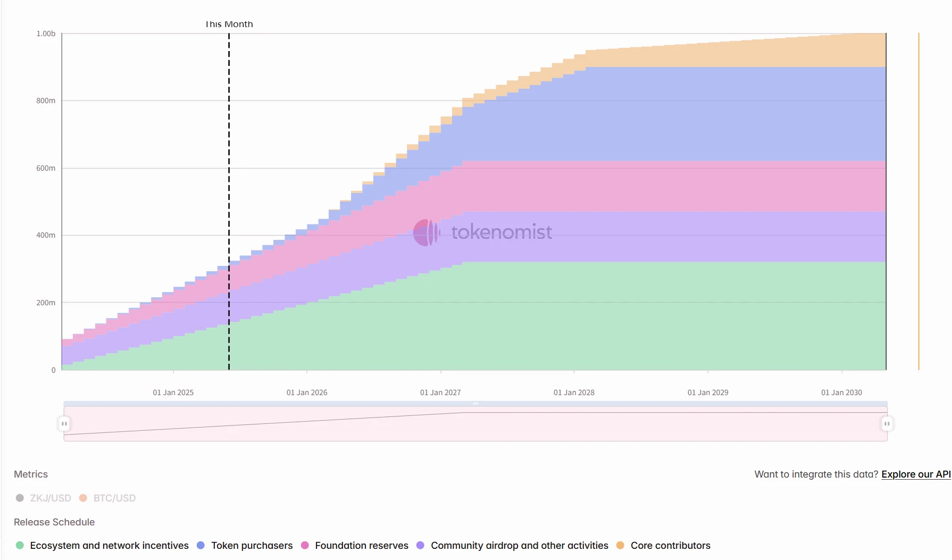Select the 01 Jan 2028 axis label
The width and height of the screenshot is (952, 560).
click(x=573, y=392)
